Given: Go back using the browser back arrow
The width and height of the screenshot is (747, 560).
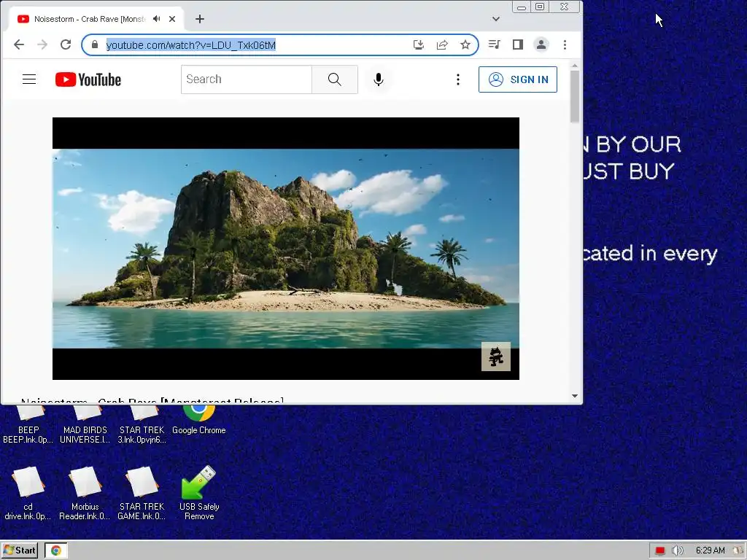Looking at the screenshot, I should point(18,44).
